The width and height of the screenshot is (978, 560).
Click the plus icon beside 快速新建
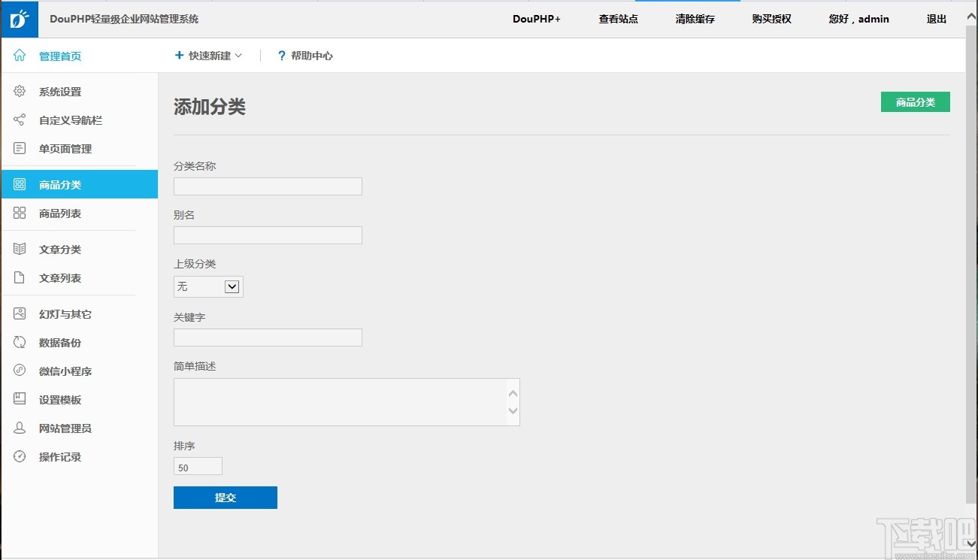[x=179, y=56]
